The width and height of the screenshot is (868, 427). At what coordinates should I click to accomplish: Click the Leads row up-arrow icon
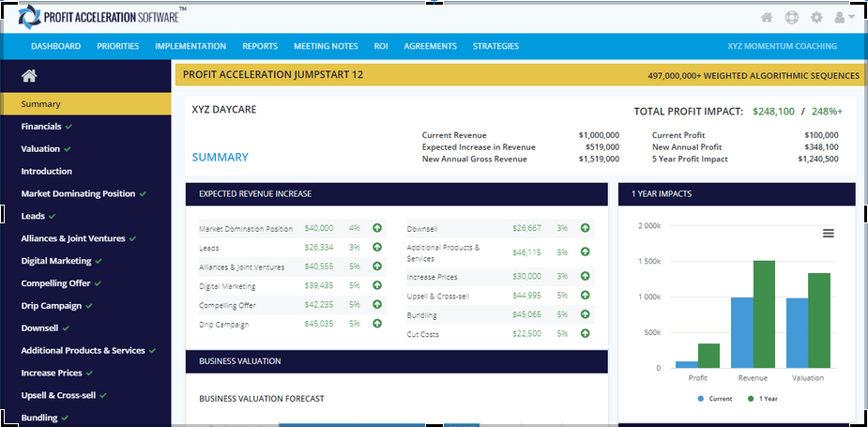[377, 247]
